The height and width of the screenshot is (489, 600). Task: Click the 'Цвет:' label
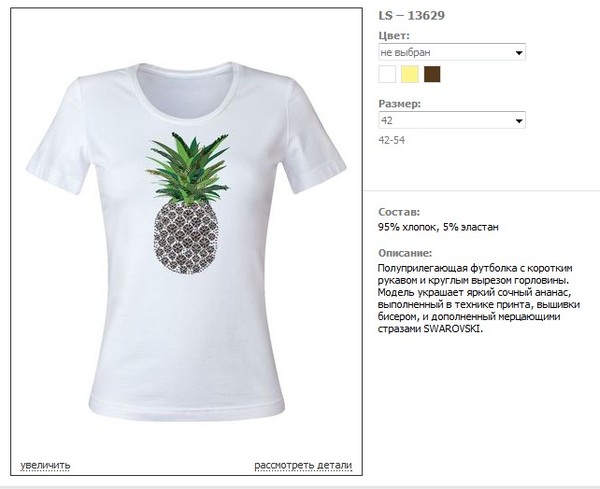[x=394, y=36]
